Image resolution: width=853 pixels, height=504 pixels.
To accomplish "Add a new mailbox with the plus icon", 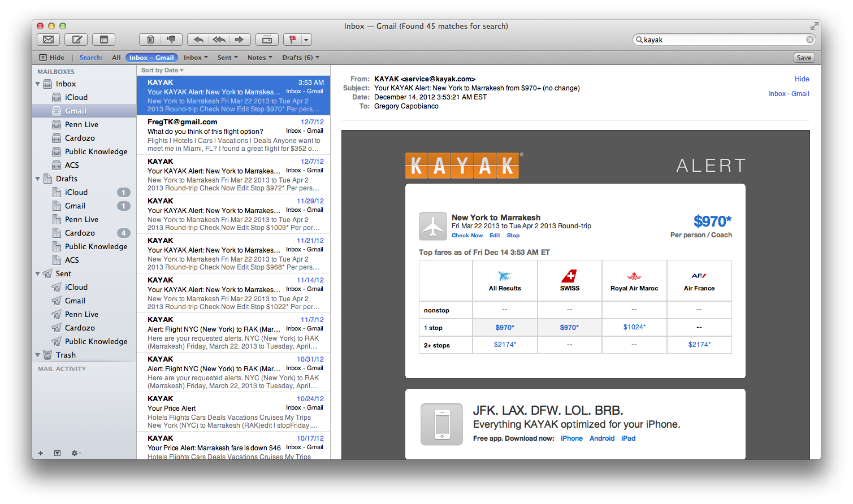I will pyautogui.click(x=41, y=453).
